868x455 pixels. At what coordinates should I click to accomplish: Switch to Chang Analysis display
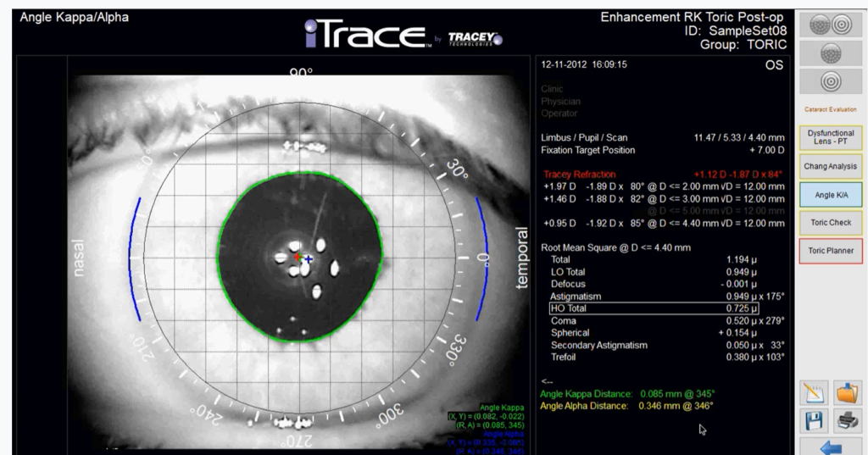pos(831,166)
